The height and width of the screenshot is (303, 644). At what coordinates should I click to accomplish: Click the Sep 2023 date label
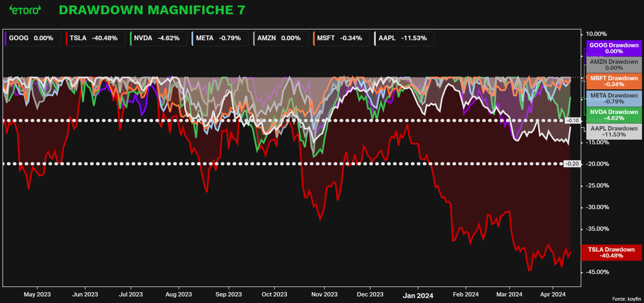[228, 294]
